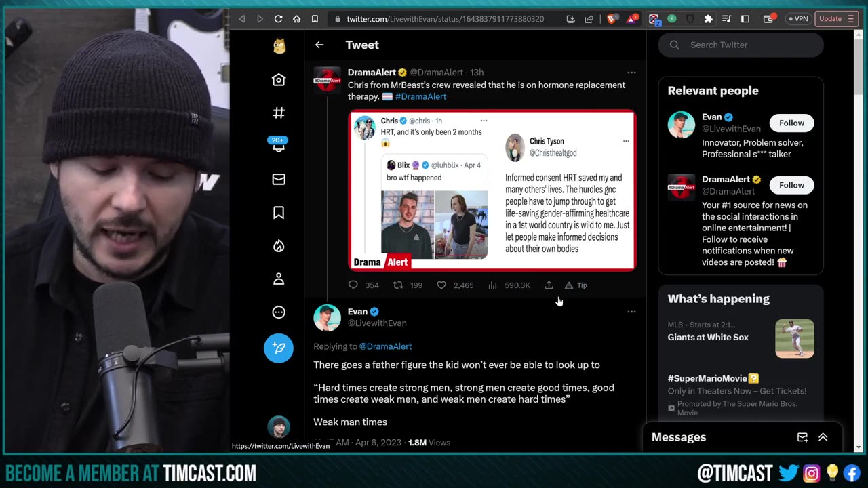Viewport: 868px width, 488px height.
Task: Open DramaAlert profile name link
Action: click(x=372, y=72)
